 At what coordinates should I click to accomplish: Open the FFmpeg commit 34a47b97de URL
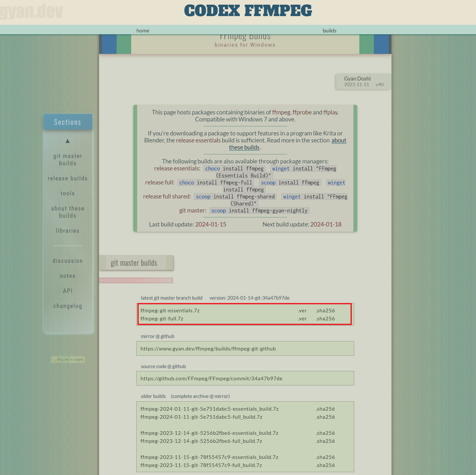[x=212, y=378]
